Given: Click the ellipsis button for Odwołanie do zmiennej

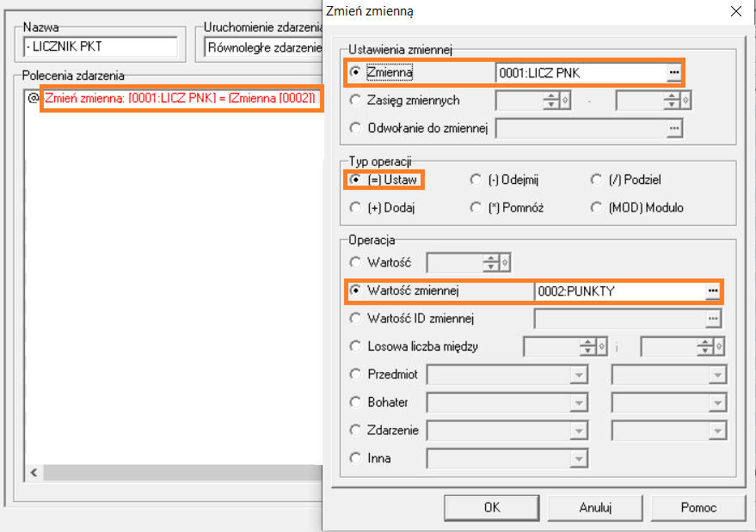Looking at the screenshot, I should coord(673,128).
